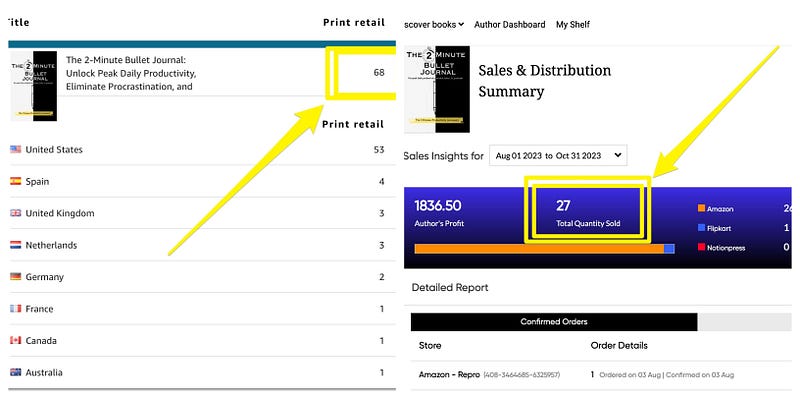
Task: Select the Canada row label
Action: point(41,340)
